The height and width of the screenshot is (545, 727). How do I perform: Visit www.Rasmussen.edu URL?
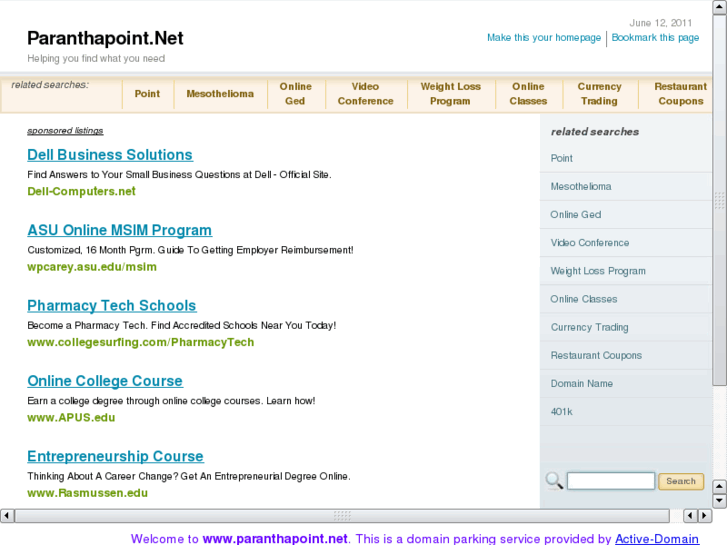(x=88, y=493)
